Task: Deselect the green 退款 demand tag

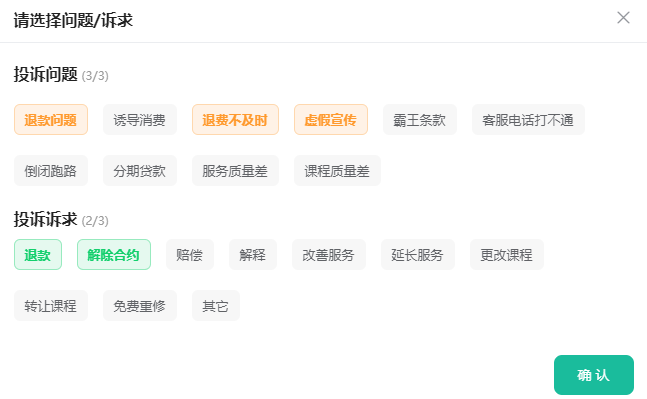Action: 38,255
